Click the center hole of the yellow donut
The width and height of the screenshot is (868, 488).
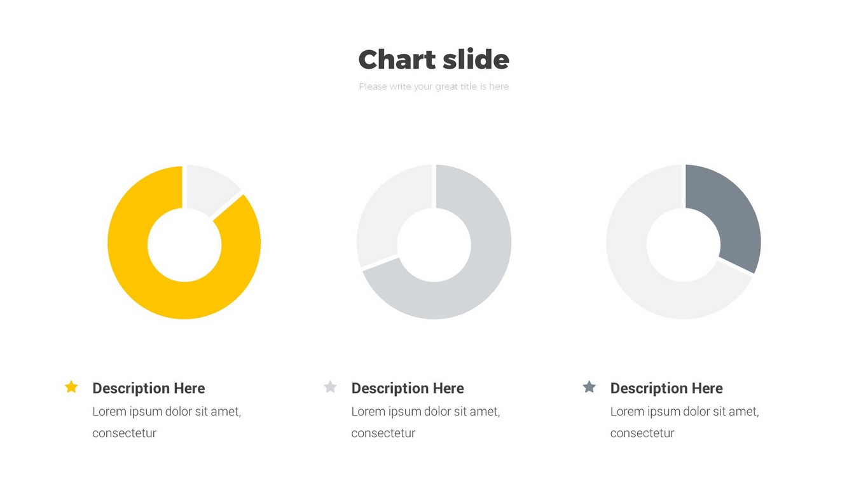click(x=184, y=245)
